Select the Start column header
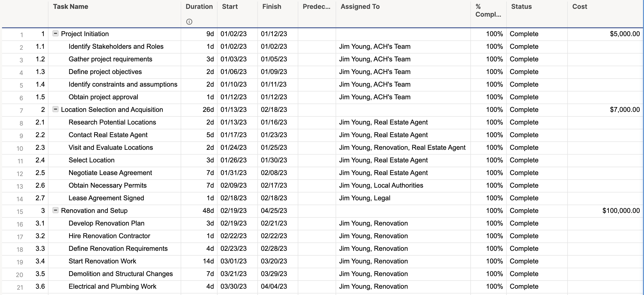This screenshot has width=644, height=295. pos(230,7)
